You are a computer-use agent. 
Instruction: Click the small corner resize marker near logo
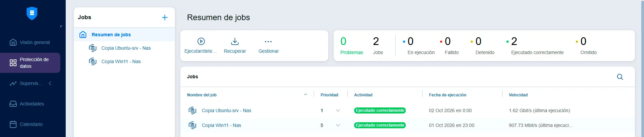pos(61,26)
